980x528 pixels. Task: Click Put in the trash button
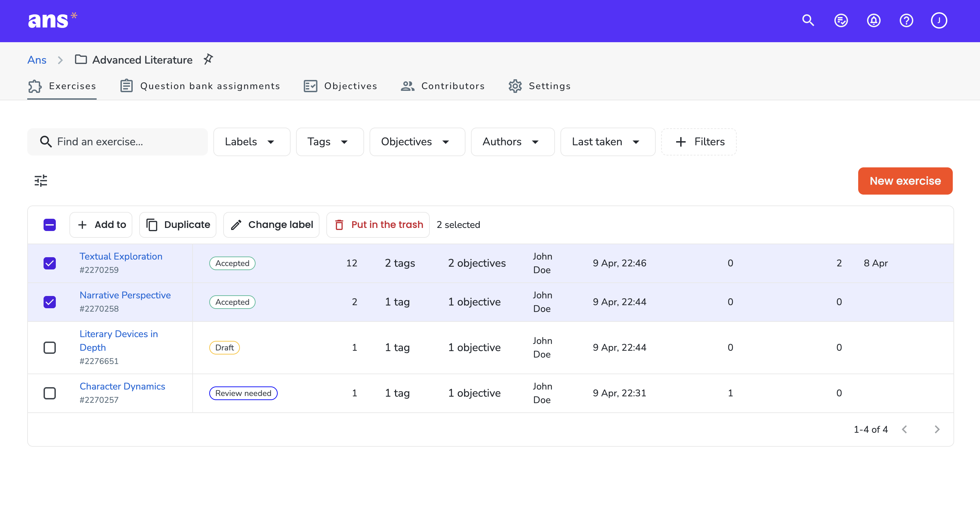coord(378,225)
